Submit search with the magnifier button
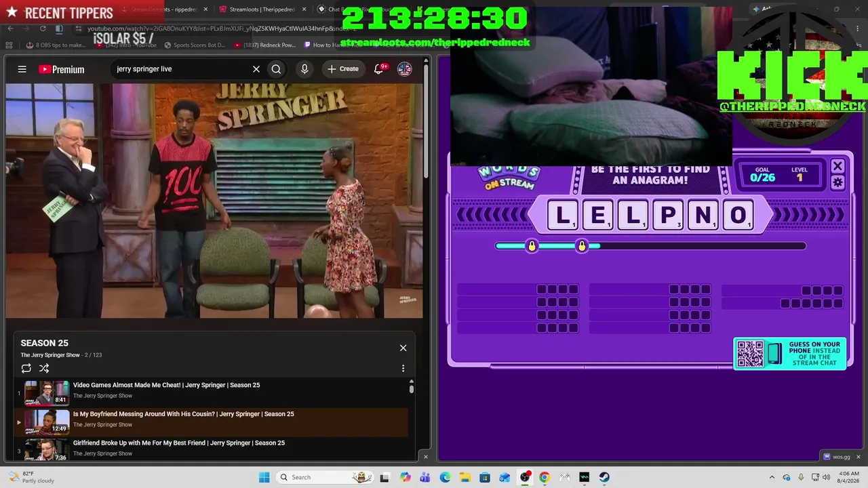This screenshot has width=868, height=488. pyautogui.click(x=276, y=69)
